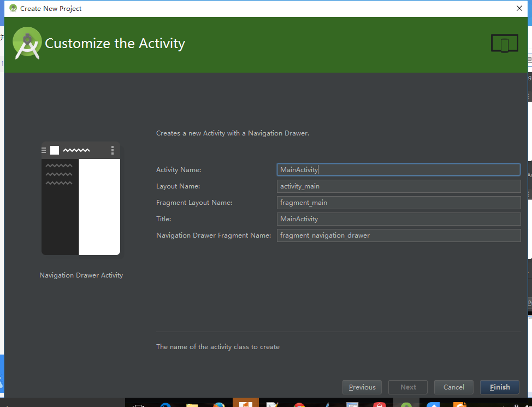Click the "name of the activity class" hint text

tap(218, 347)
